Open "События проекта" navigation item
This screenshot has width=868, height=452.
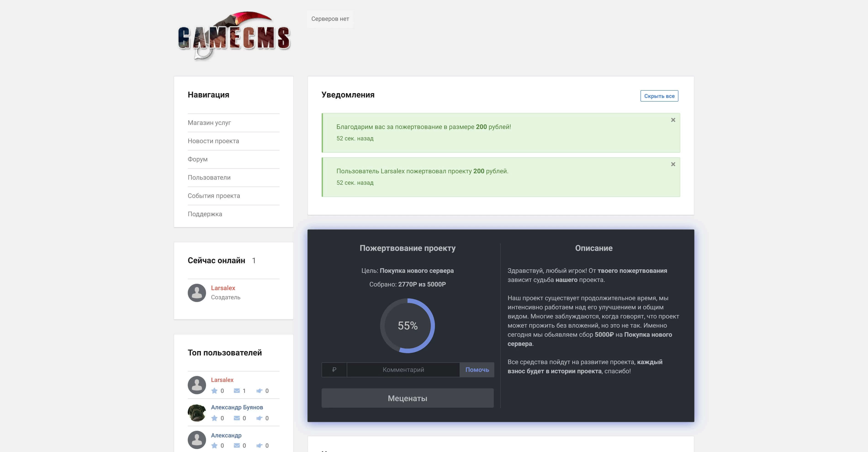click(214, 196)
